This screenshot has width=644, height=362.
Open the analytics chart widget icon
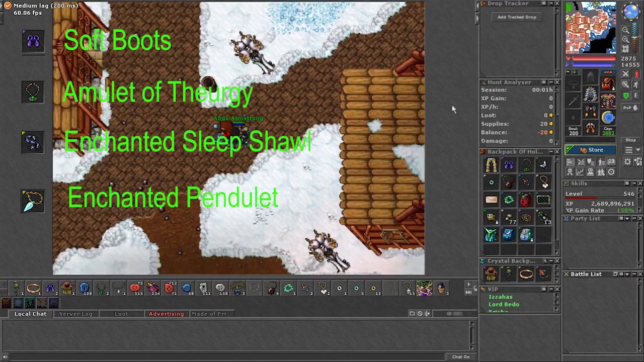pyautogui.click(x=580, y=172)
